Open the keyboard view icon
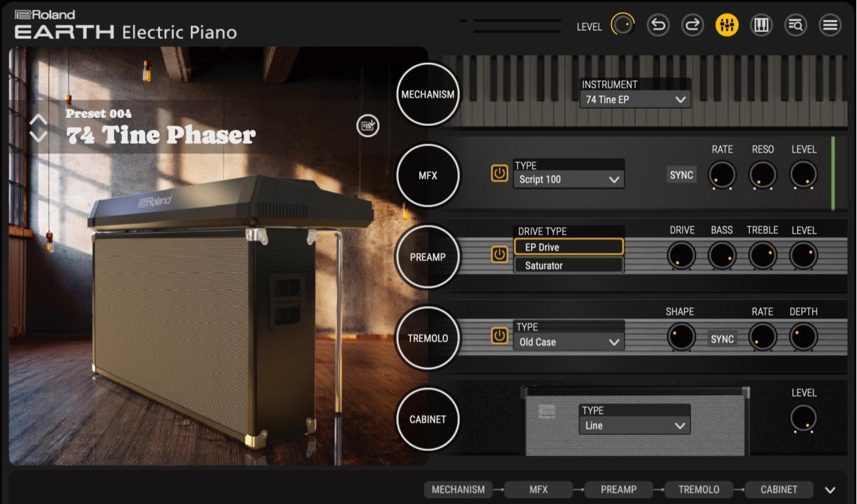The image size is (857, 504). (x=761, y=25)
